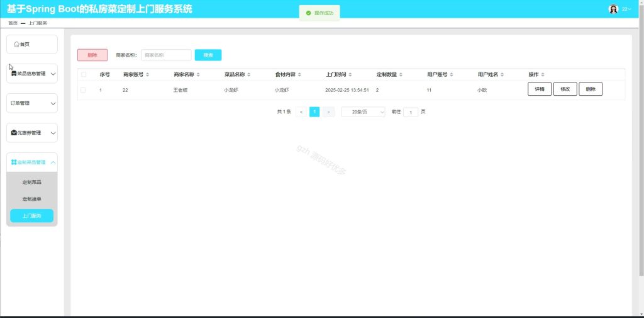Sort by 食材内容 column arrows
The width and height of the screenshot is (644, 318).
[x=299, y=74]
